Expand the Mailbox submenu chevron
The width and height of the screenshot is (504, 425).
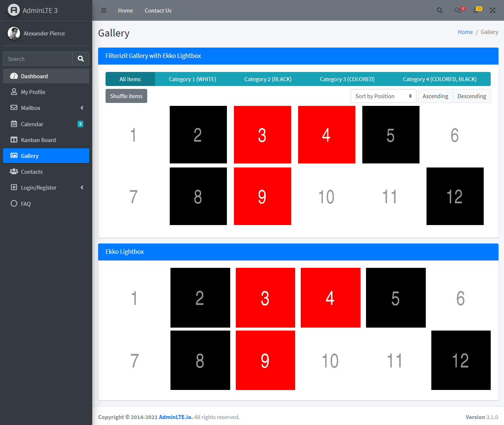[x=82, y=108]
